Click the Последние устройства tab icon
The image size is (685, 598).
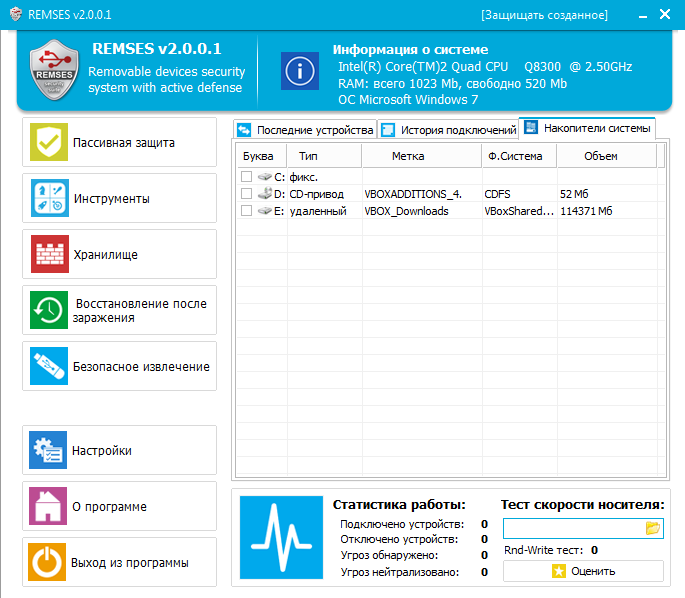244,130
